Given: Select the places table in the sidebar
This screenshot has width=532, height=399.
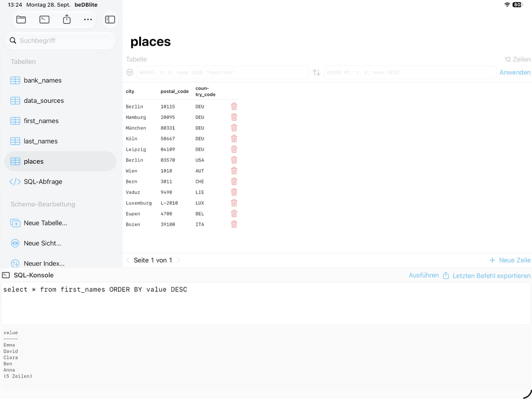Looking at the screenshot, I should point(60,161).
